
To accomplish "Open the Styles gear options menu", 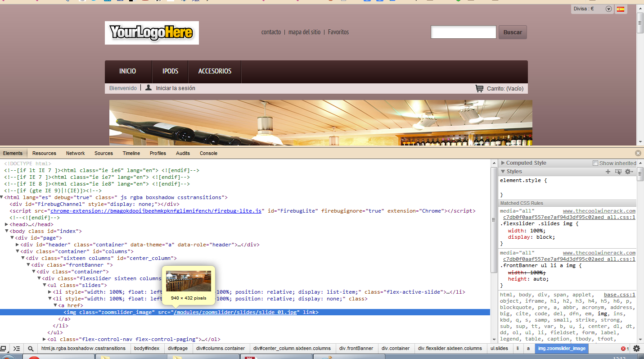I will click(x=629, y=172).
